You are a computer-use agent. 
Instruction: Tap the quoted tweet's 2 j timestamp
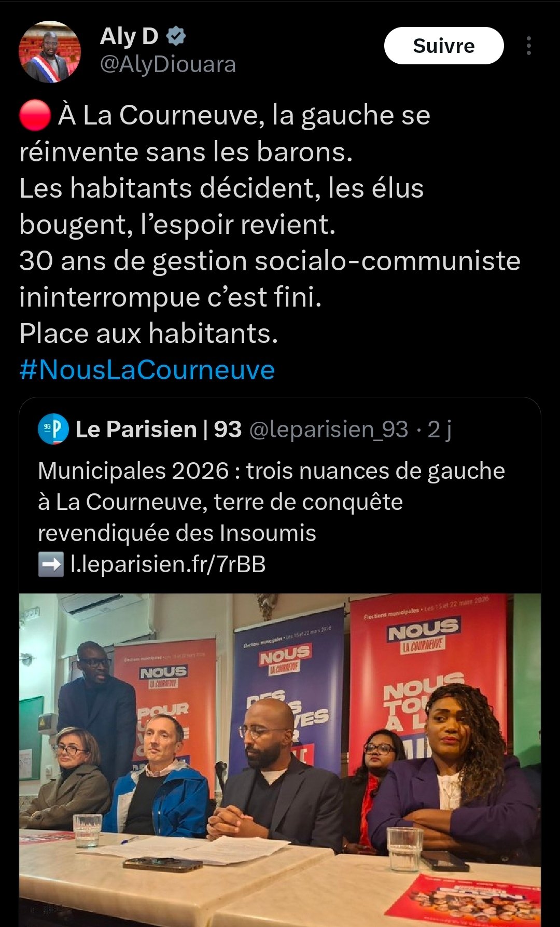pos(439,429)
